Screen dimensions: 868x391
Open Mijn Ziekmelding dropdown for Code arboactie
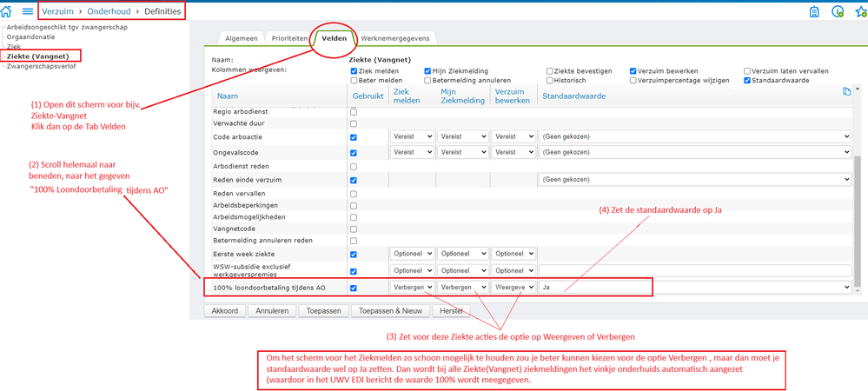pos(463,136)
